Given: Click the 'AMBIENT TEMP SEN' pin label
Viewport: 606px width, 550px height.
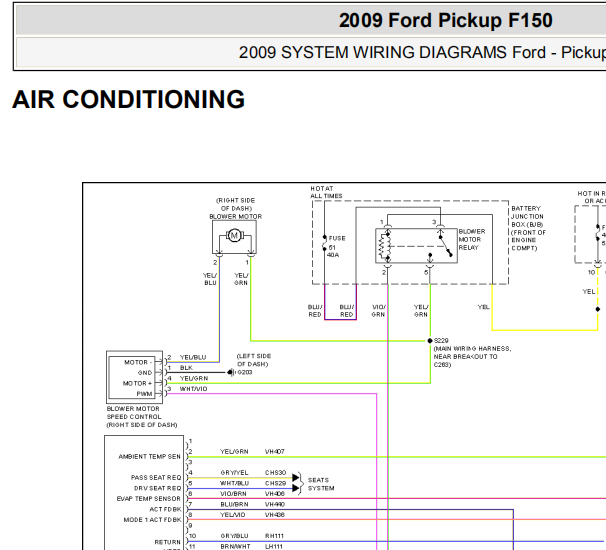Looking at the screenshot, I should coord(149,456).
